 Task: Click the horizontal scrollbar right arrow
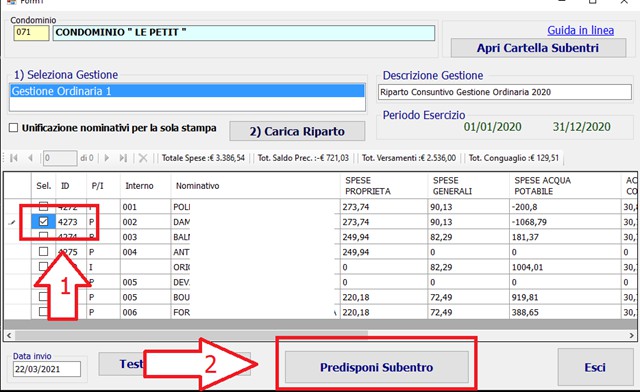631,336
